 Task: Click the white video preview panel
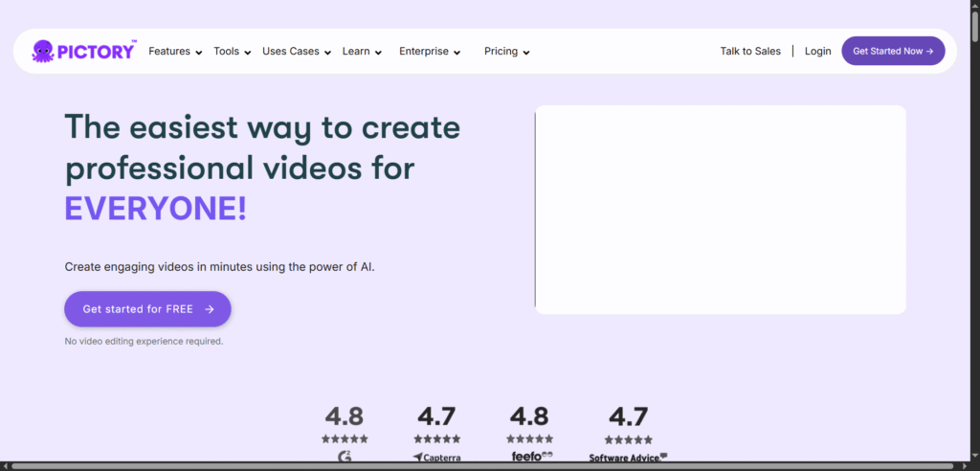point(720,210)
